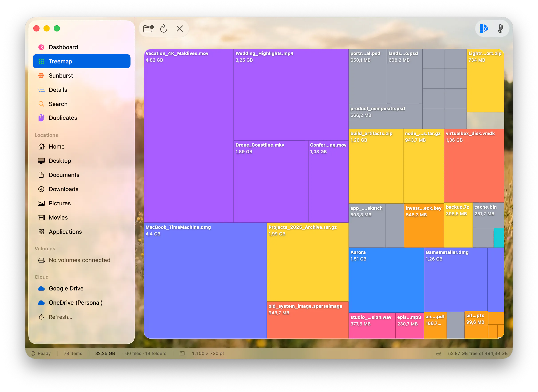Select the Aurora 1,51 GB block
This screenshot has width=538, height=392.
pos(386,280)
